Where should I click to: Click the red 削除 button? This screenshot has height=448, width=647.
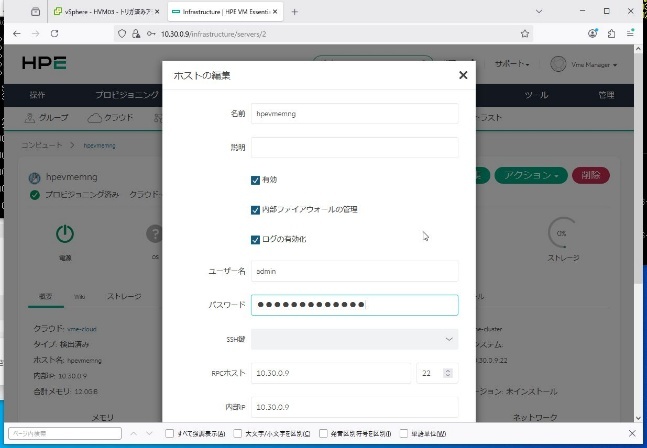click(591, 175)
